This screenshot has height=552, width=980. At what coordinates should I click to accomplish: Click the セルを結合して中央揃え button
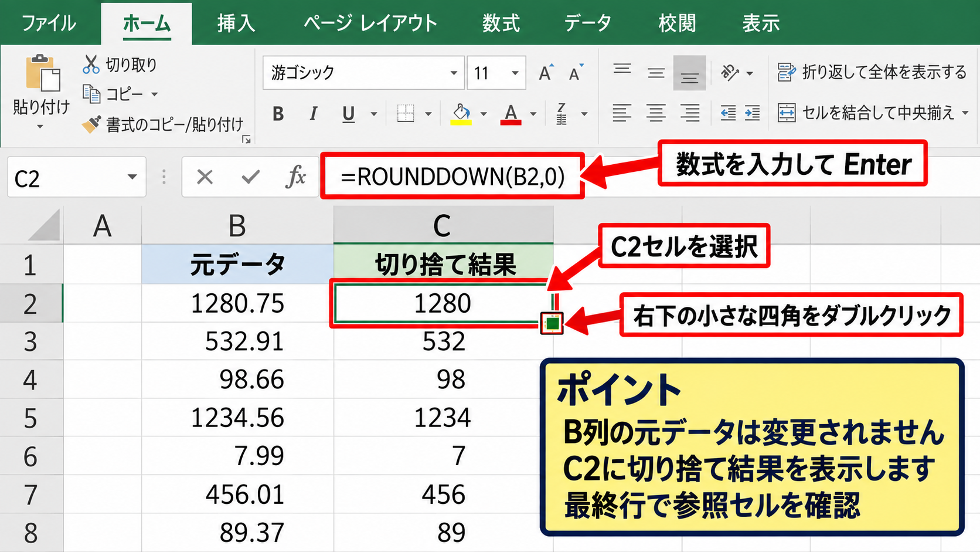866,113
